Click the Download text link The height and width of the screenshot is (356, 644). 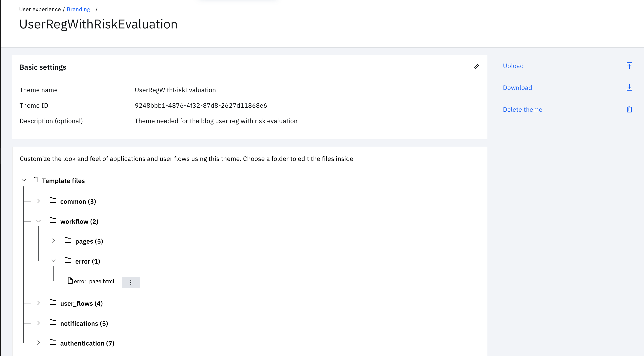(517, 88)
